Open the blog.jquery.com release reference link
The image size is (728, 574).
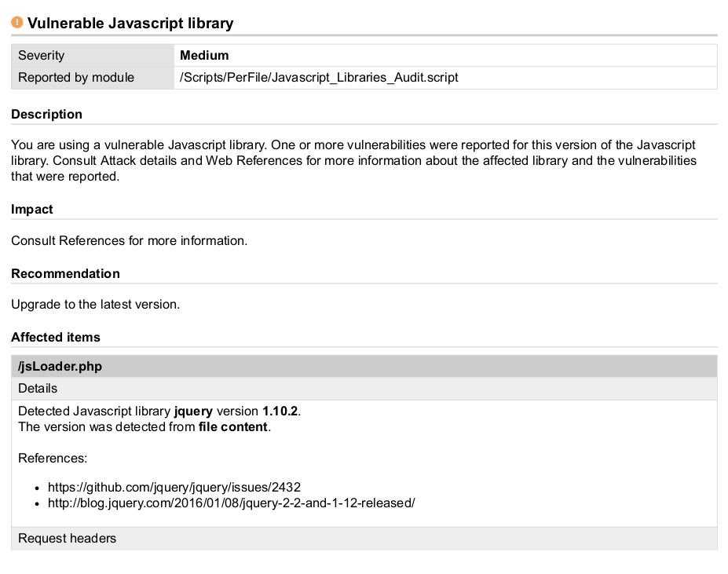231,503
